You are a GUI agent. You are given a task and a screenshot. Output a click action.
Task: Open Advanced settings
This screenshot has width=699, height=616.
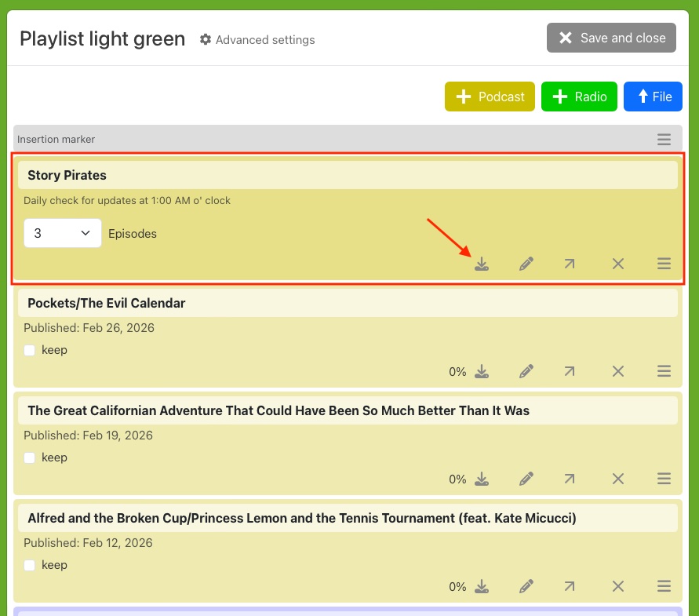click(x=257, y=39)
